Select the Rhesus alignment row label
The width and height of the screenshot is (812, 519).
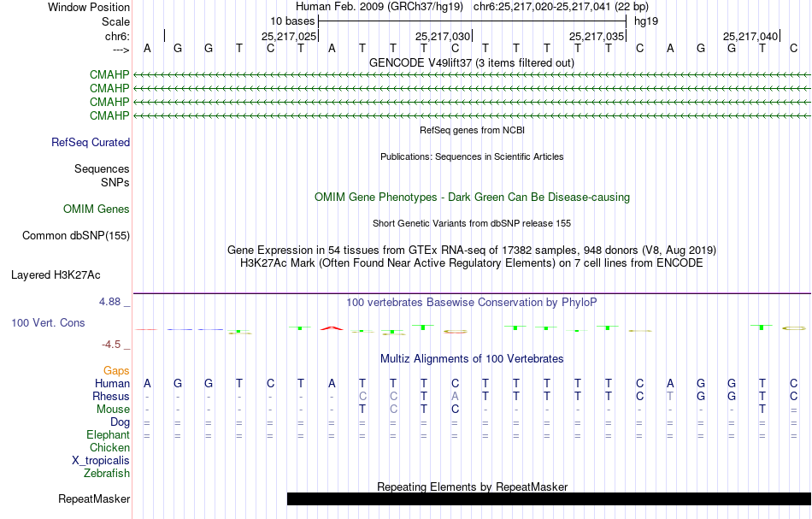[111, 396]
